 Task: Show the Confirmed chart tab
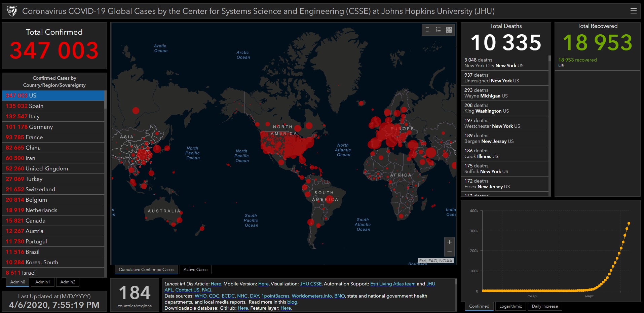479,306
